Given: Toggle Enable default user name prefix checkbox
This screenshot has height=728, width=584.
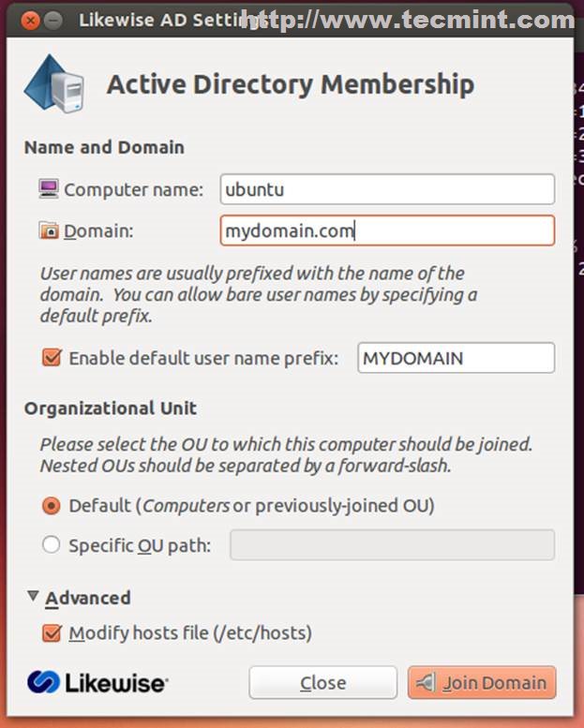Looking at the screenshot, I should coord(52,358).
